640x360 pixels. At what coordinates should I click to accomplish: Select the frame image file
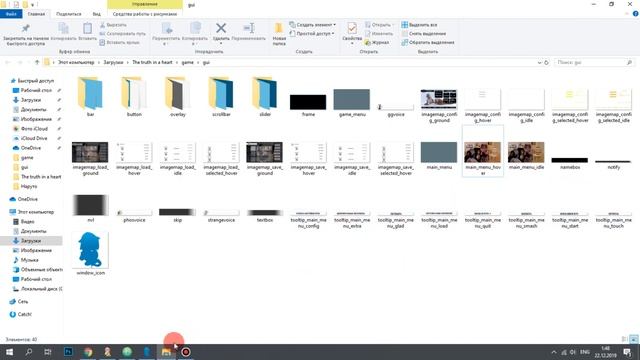(308, 105)
